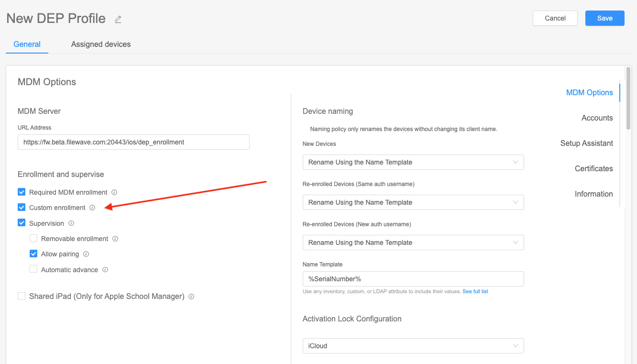The height and width of the screenshot is (364, 637).
Task: Check the Shared iPad checkbox
Action: point(22,296)
